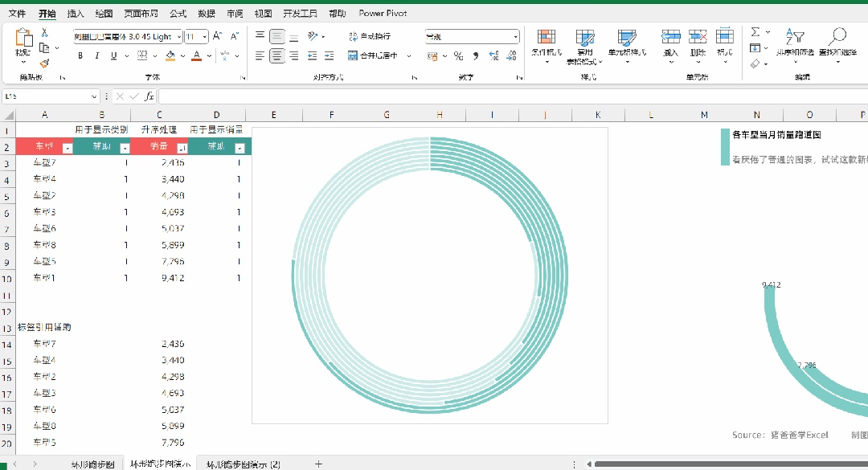The width and height of the screenshot is (868, 470).
Task: Expand Merge & Center dropdown arrow
Action: coord(409,55)
